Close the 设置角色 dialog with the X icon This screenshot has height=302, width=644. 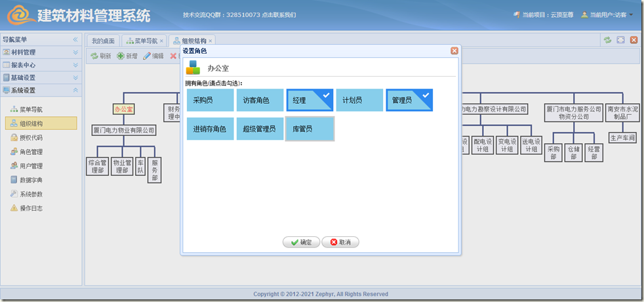(x=454, y=51)
